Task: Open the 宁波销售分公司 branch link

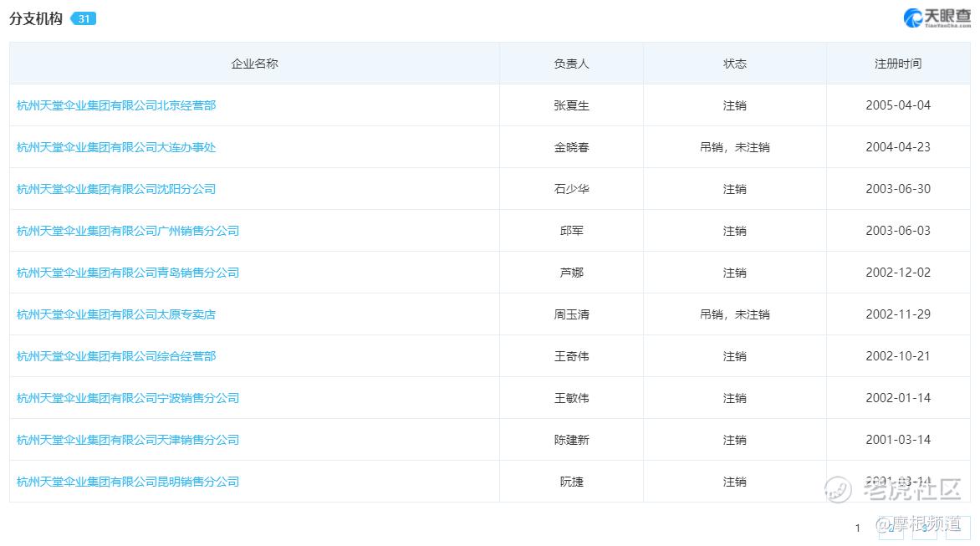Action: click(127, 398)
